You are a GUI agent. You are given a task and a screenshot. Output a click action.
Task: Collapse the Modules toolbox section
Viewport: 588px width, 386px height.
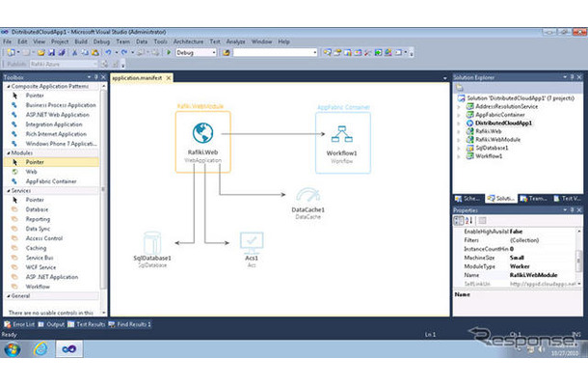pyautogui.click(x=9, y=152)
